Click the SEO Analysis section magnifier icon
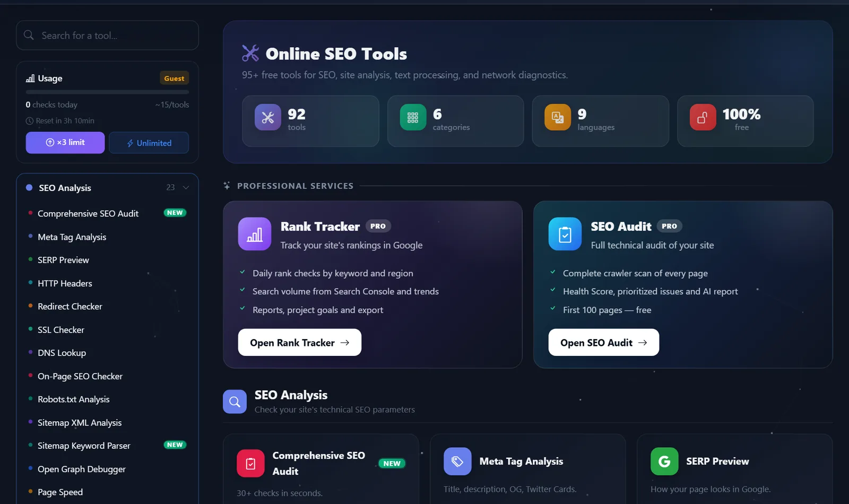The width and height of the screenshot is (849, 504). (x=235, y=402)
